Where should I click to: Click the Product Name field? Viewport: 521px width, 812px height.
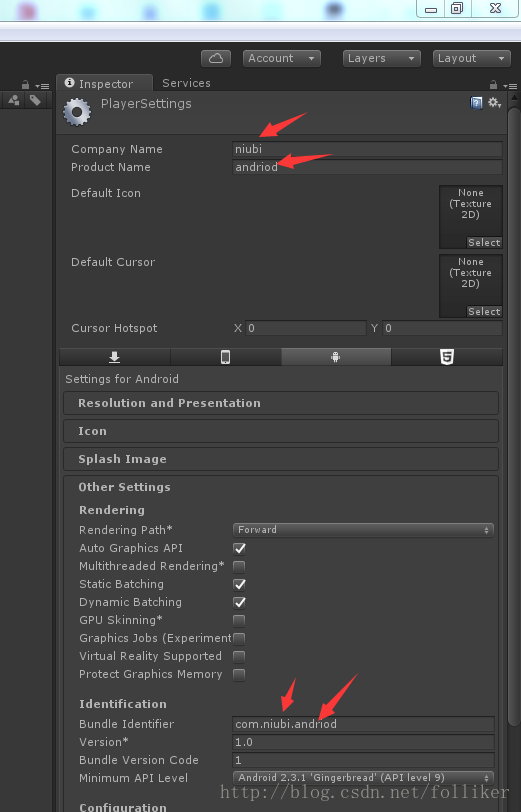pyautogui.click(x=367, y=167)
